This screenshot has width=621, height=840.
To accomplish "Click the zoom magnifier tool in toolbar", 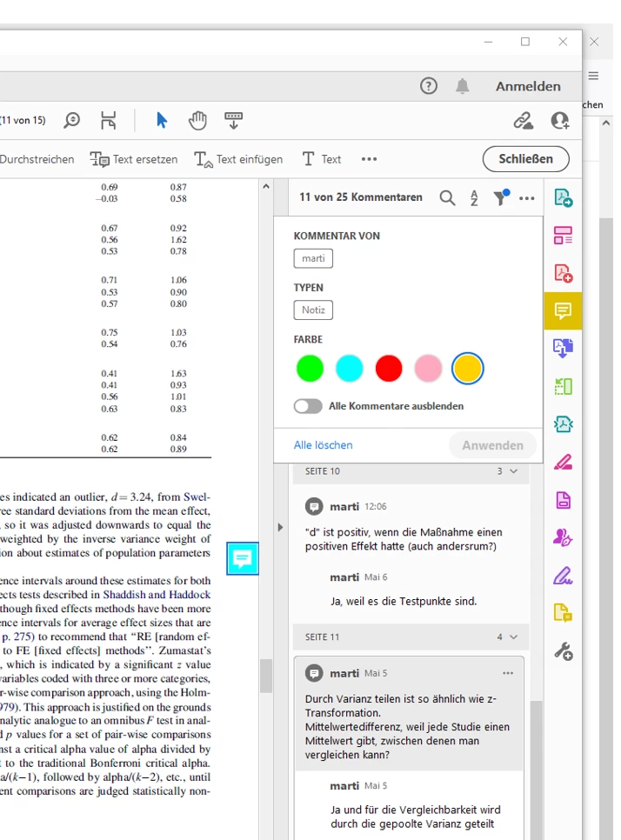I will coord(71,121).
